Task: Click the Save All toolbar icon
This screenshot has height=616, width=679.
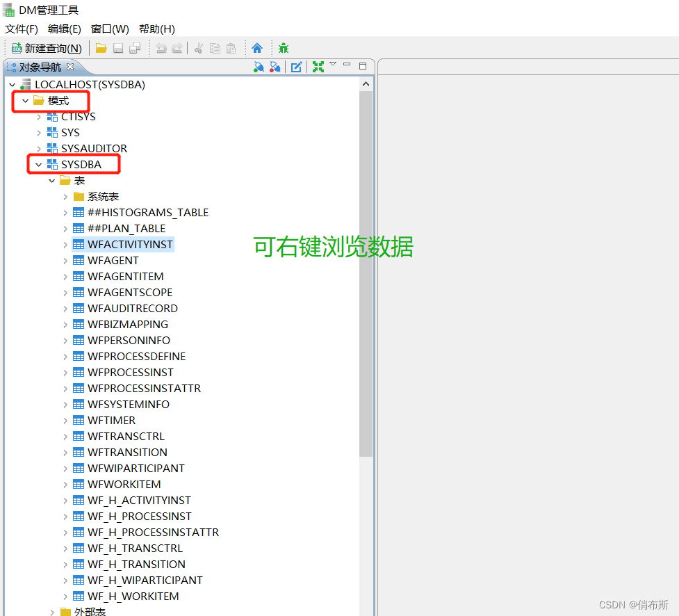Action: tap(135, 48)
